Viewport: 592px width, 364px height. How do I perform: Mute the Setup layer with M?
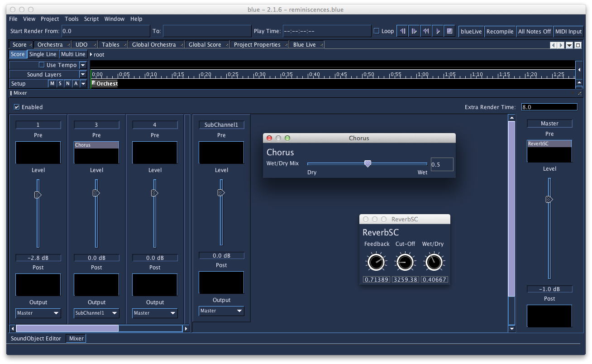[x=53, y=84]
